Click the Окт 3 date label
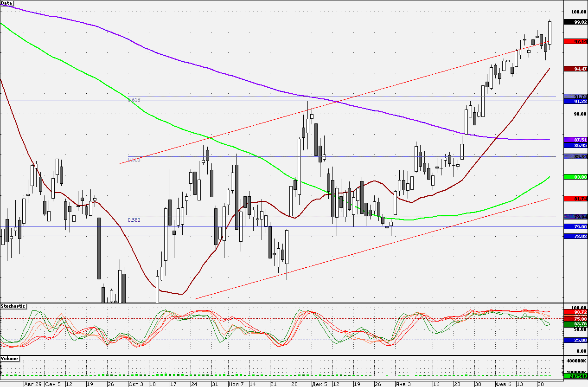The width and height of the screenshot is (588, 387). (x=136, y=384)
